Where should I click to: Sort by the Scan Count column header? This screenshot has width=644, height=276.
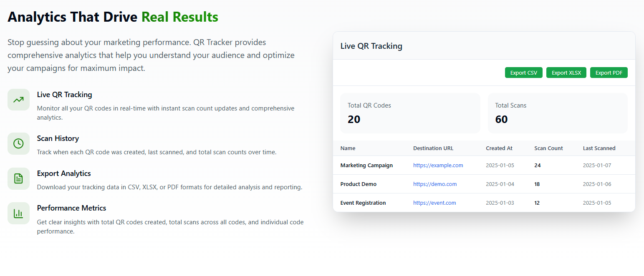(548, 148)
